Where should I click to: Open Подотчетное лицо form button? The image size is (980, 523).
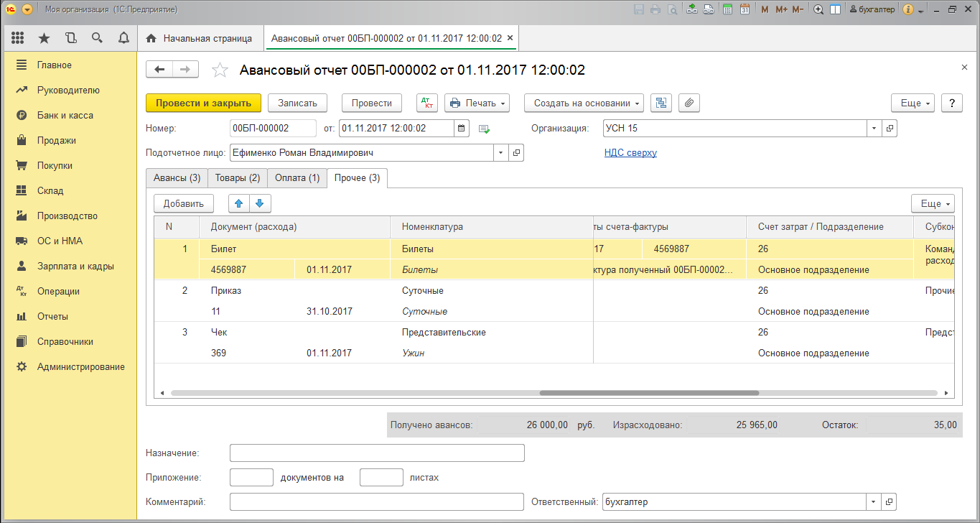coord(516,153)
